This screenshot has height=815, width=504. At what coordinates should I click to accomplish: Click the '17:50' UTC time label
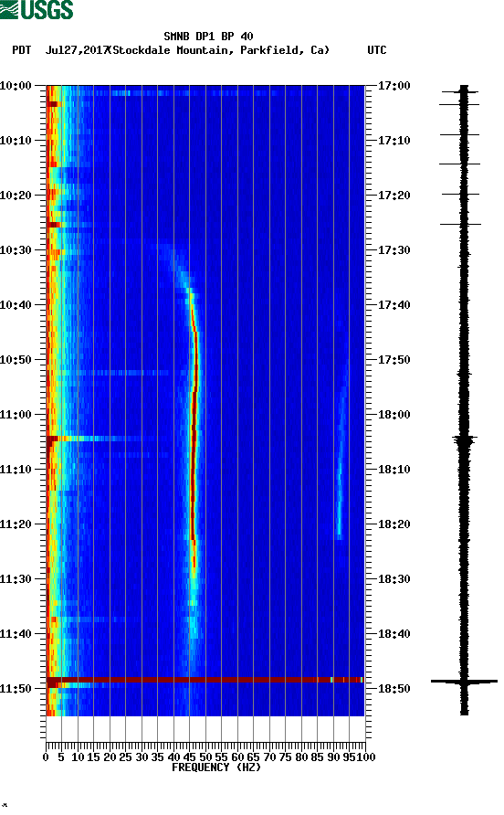[394, 360]
